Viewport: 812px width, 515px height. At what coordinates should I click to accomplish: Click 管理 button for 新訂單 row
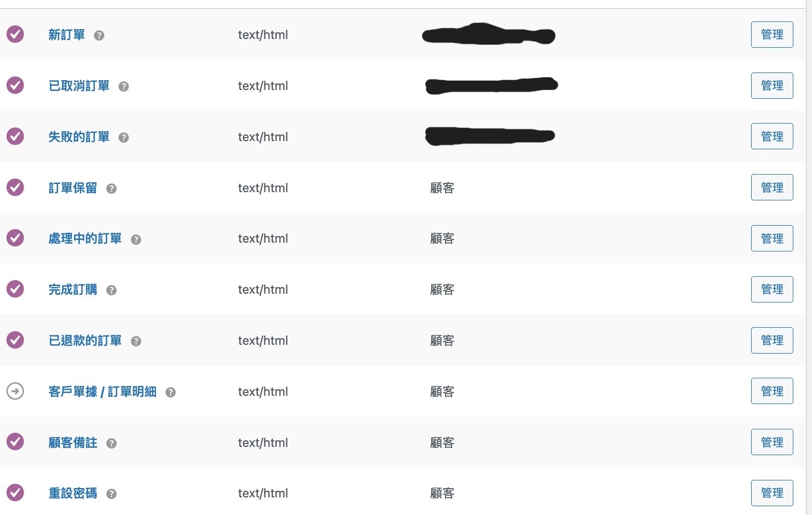[x=771, y=35]
